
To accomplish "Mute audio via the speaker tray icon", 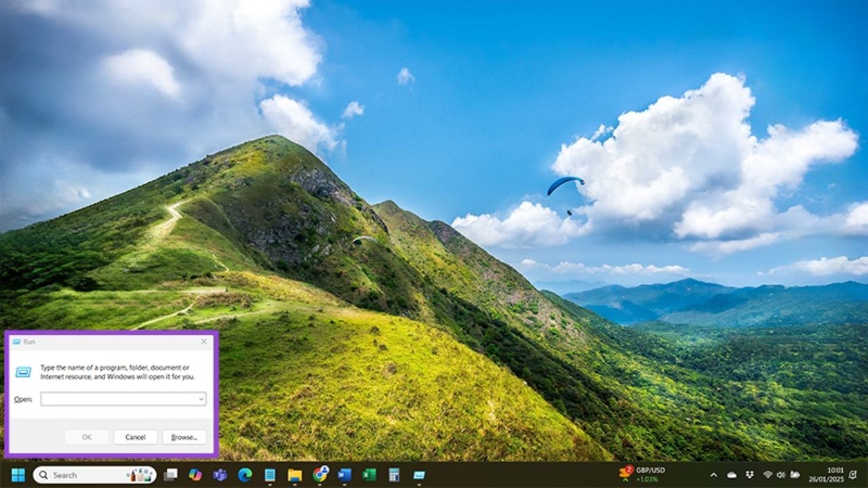I will click(780, 475).
